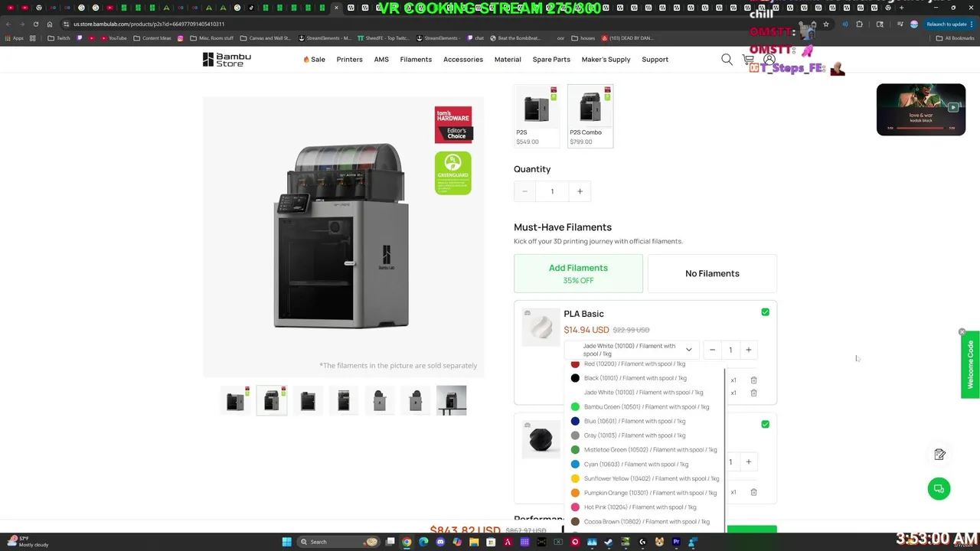Pick Blue (10601) filament option
Screen dimensions: 980x551
pos(644,421)
